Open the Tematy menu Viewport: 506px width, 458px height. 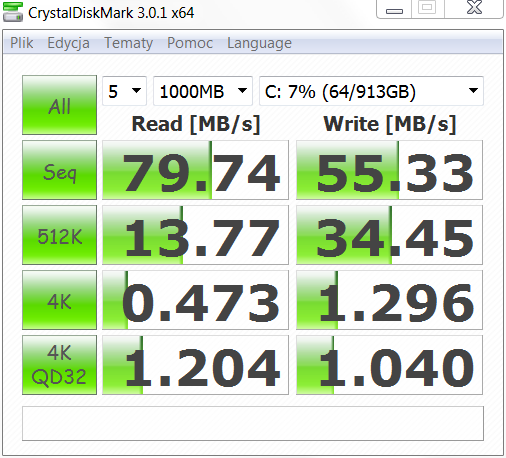tap(128, 43)
